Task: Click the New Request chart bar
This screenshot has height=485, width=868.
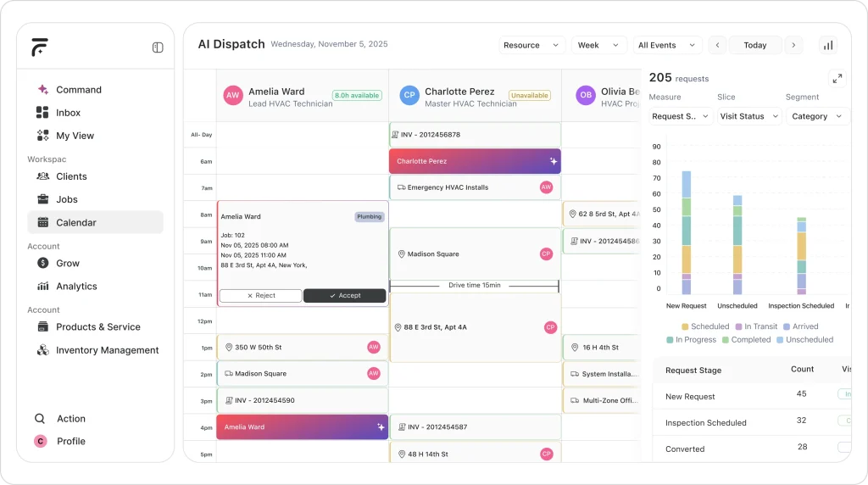Action: (687, 232)
